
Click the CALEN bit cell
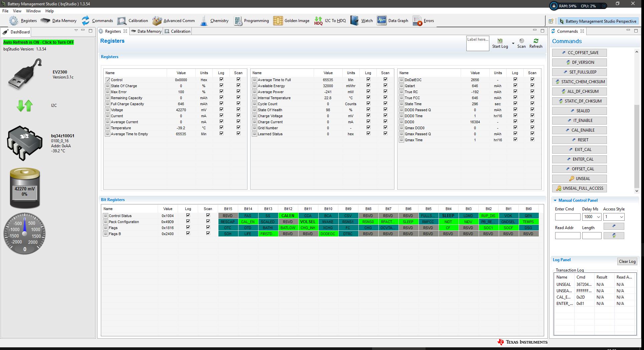point(288,216)
